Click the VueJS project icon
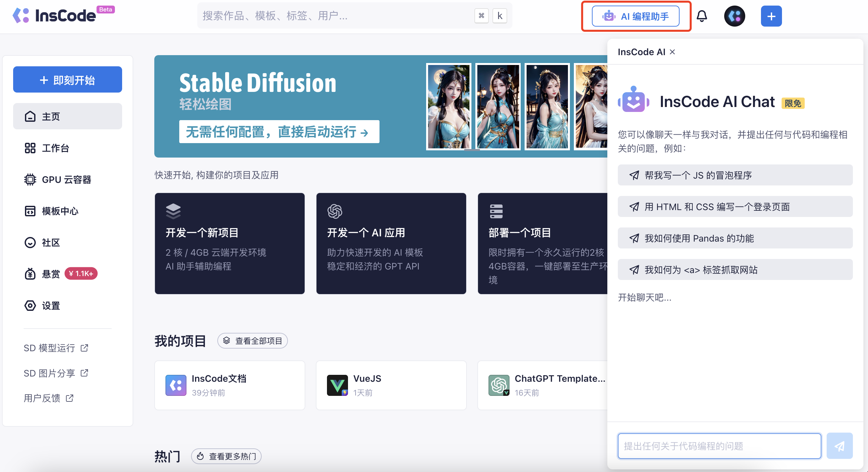868x472 pixels. pyautogui.click(x=337, y=385)
